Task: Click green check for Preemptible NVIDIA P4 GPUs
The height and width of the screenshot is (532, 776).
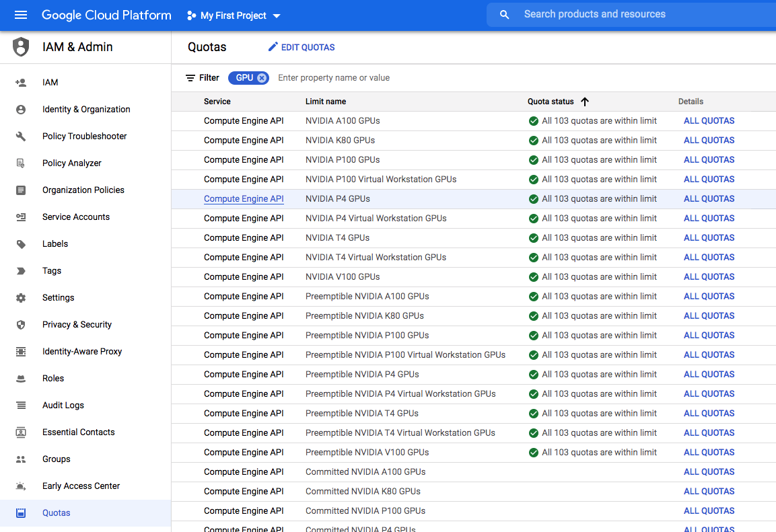Action: 534,375
